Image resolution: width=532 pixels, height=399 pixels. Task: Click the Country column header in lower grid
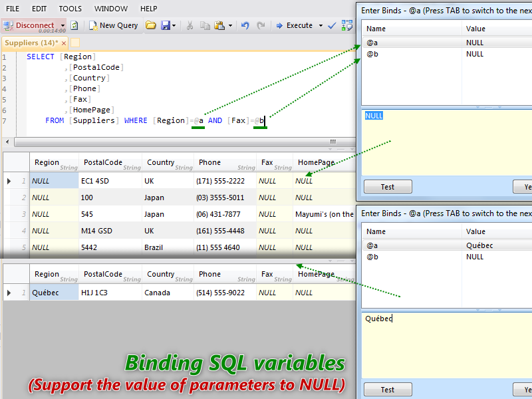(x=168, y=274)
